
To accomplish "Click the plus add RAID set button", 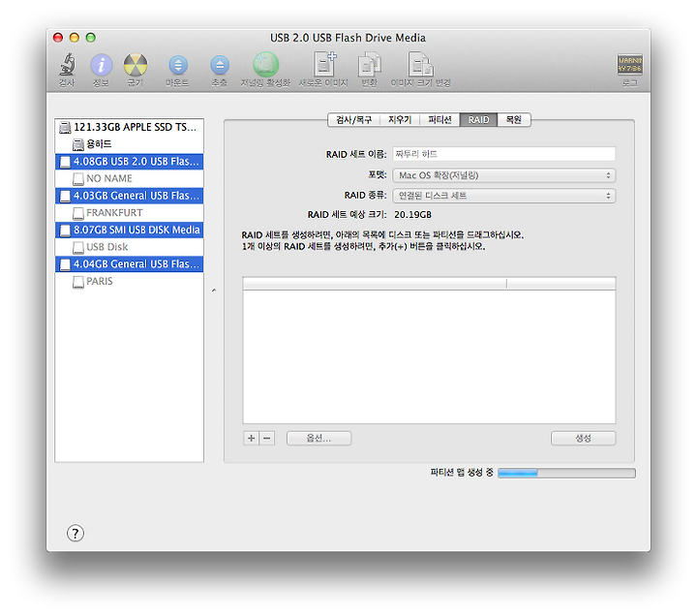I will coord(251,438).
